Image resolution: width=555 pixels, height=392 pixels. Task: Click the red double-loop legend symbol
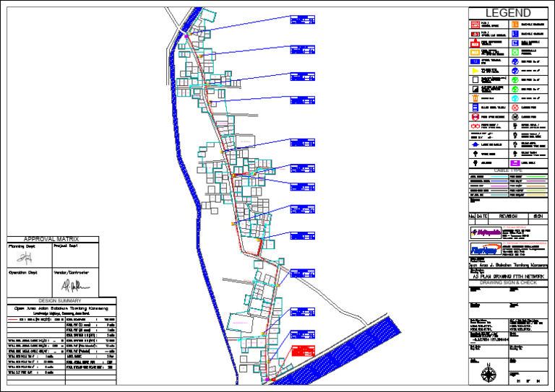pyautogui.click(x=476, y=126)
